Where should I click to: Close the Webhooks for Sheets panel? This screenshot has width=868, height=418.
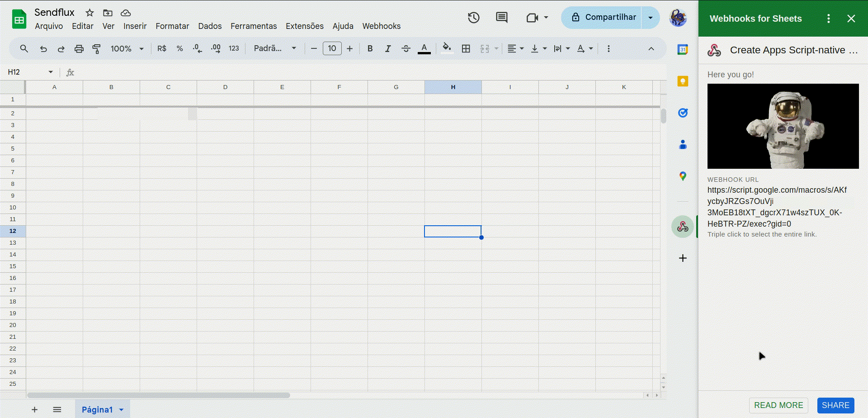coord(851,19)
